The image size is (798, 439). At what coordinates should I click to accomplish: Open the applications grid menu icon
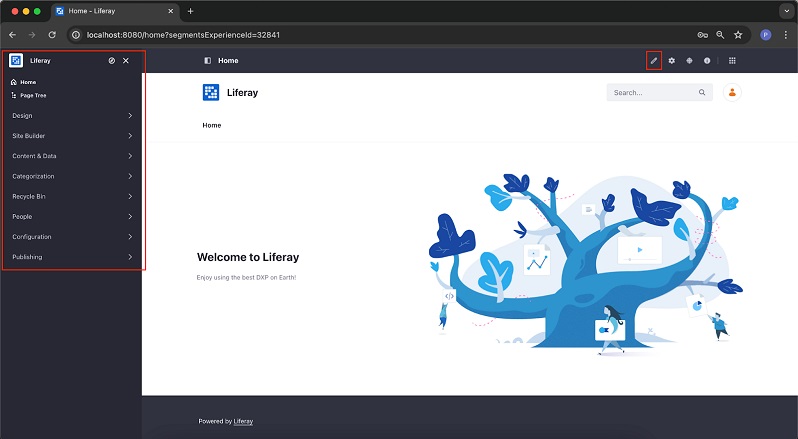[732, 61]
